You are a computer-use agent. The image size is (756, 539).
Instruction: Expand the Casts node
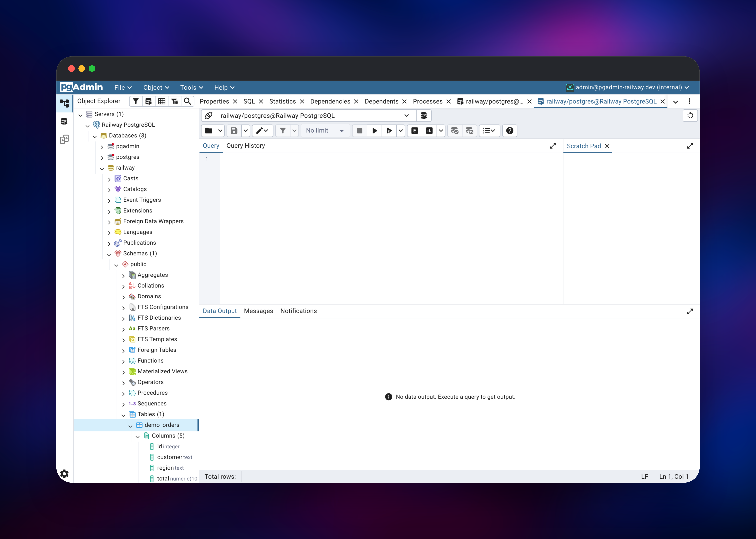109,179
